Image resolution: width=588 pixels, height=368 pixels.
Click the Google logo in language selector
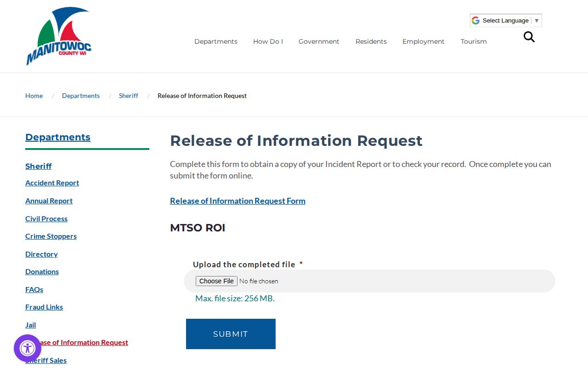pos(475,20)
